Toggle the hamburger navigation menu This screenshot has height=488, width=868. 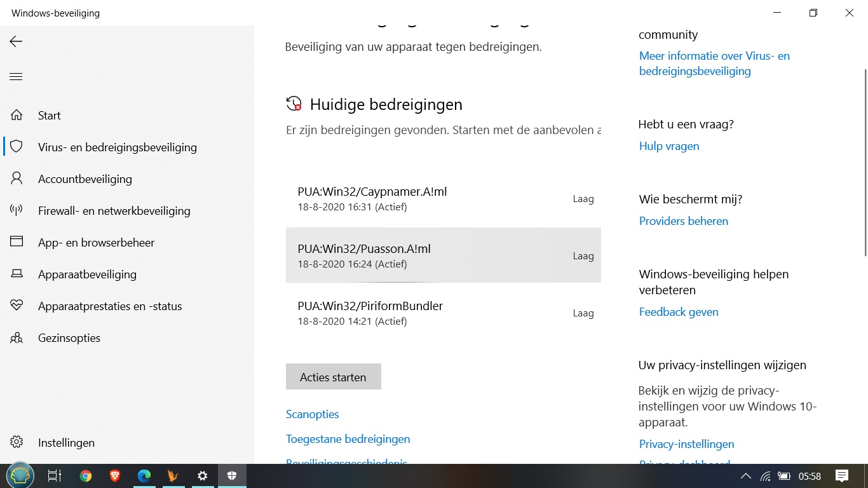16,77
